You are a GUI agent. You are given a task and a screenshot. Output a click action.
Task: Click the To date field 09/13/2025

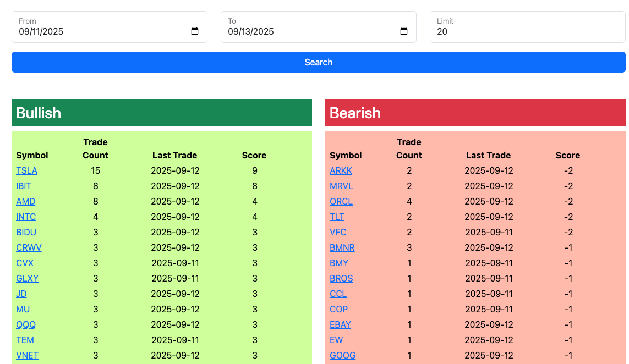319,27
